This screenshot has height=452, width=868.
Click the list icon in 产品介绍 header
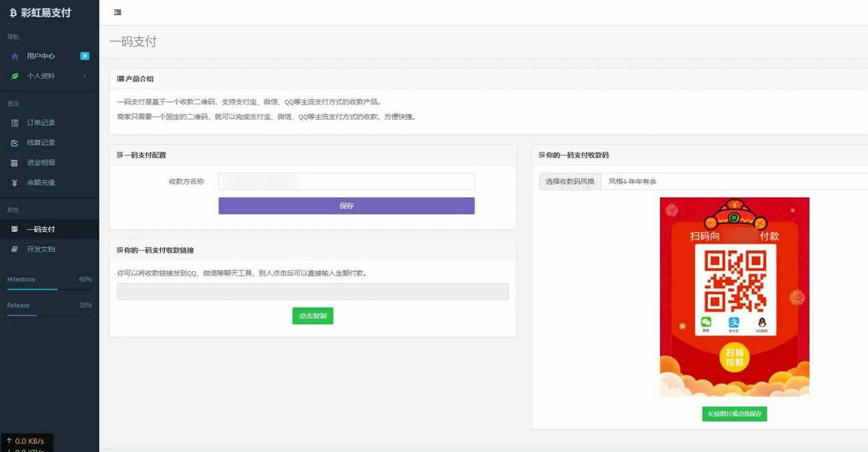coord(120,79)
